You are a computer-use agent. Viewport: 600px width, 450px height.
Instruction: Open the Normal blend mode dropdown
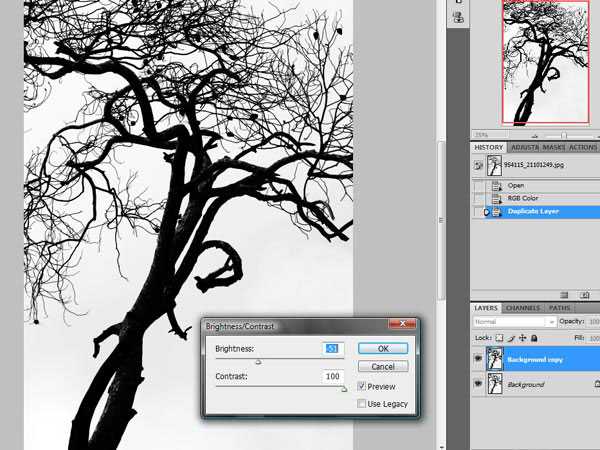point(514,322)
